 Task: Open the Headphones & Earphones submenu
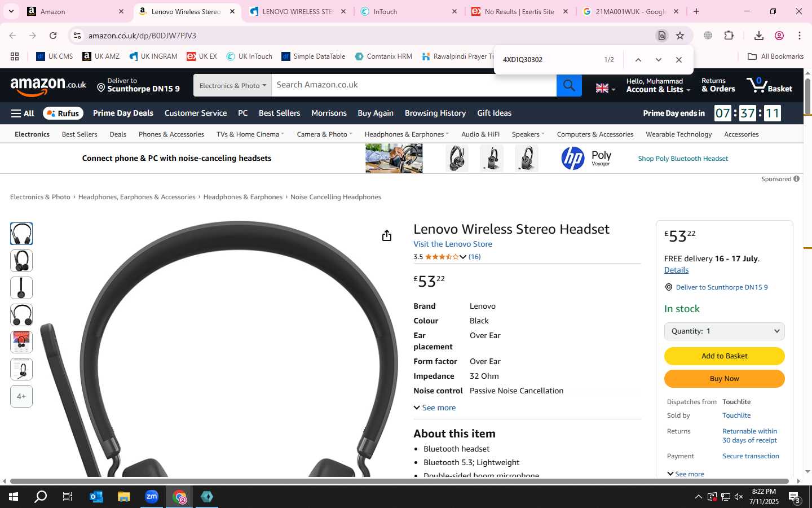click(407, 134)
